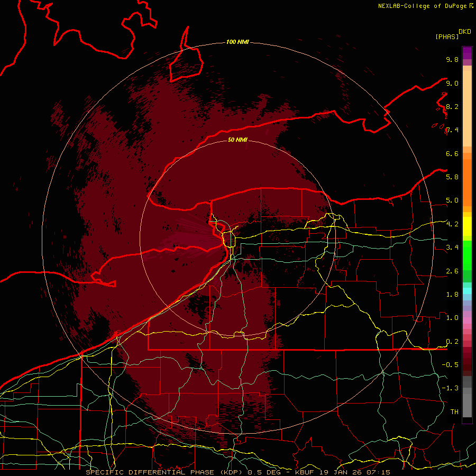Click the 0.2 scale value label

click(452, 342)
